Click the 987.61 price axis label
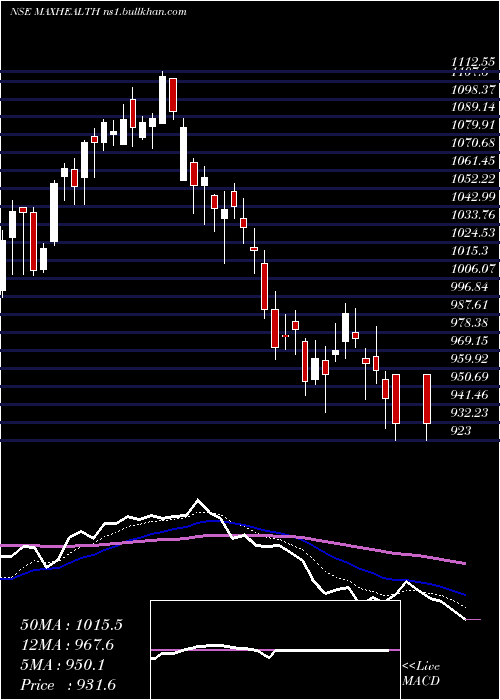500x700 pixels. pyautogui.click(x=470, y=304)
